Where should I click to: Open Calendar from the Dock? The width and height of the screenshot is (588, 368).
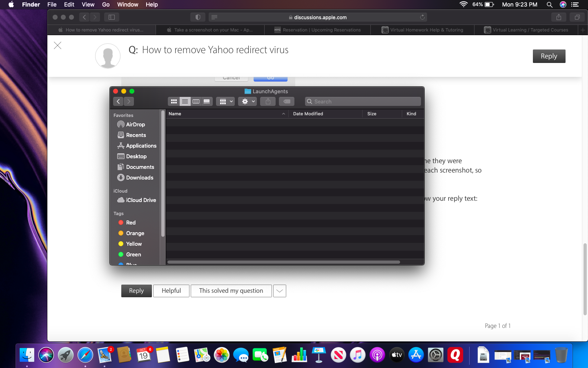[x=144, y=355]
